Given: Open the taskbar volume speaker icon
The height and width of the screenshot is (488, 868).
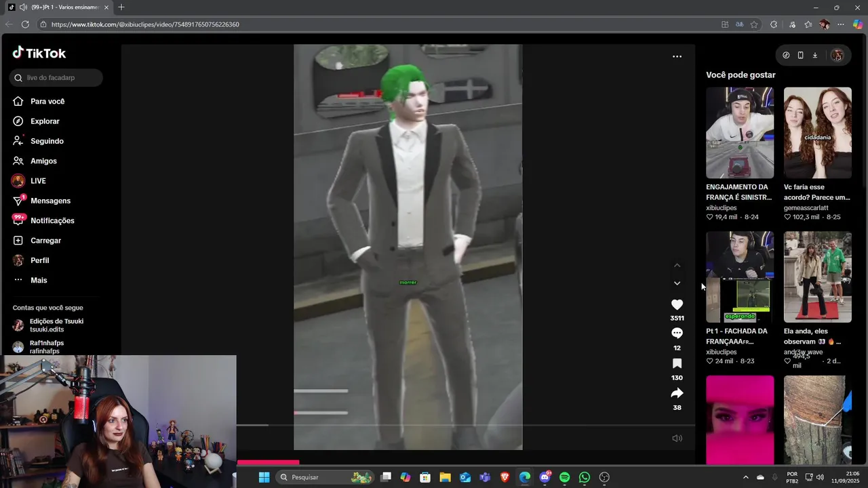Looking at the screenshot, I should [x=820, y=477].
